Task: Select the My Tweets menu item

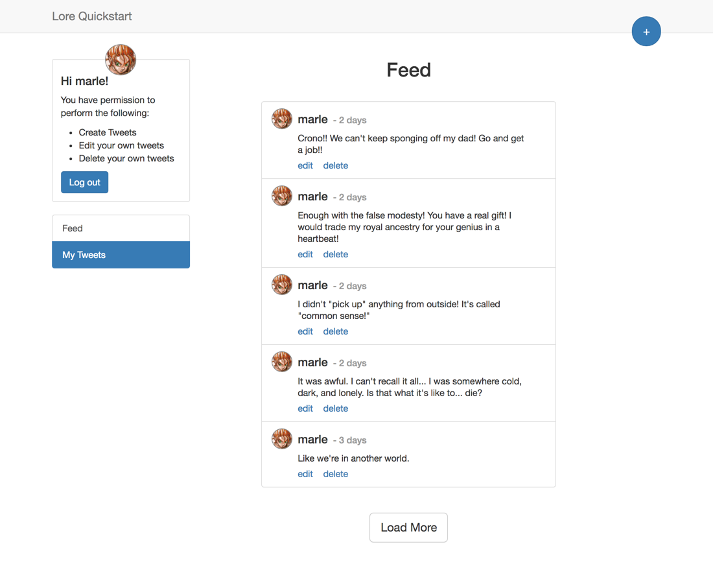Action: 121,255
